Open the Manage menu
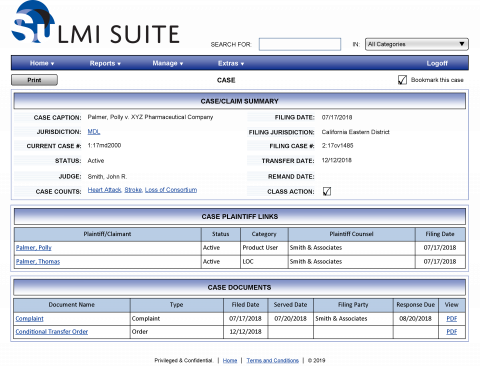This screenshot has width=480, height=366. pos(168,63)
